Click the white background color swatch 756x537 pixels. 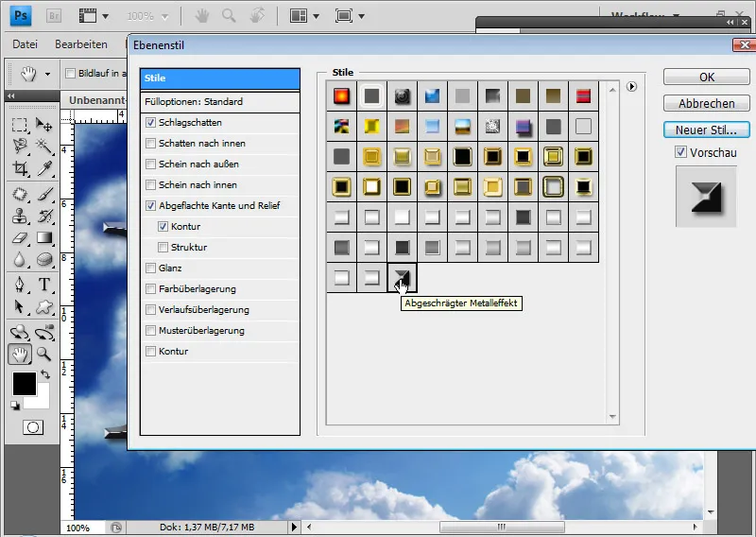coord(43,402)
